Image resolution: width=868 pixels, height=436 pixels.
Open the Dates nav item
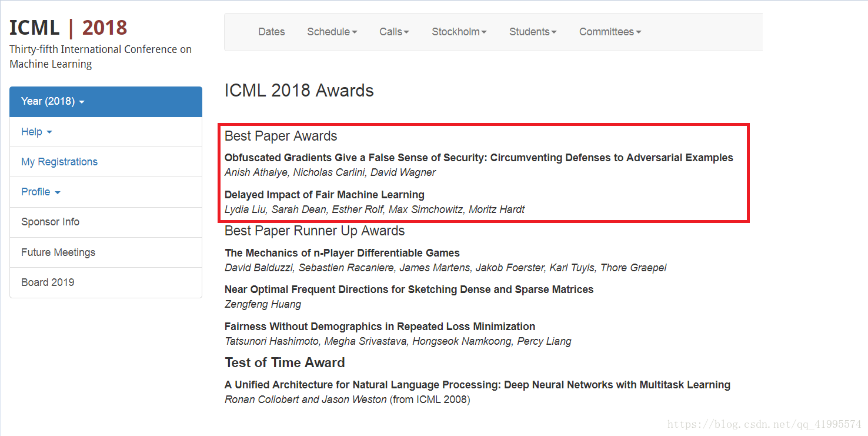click(x=271, y=32)
